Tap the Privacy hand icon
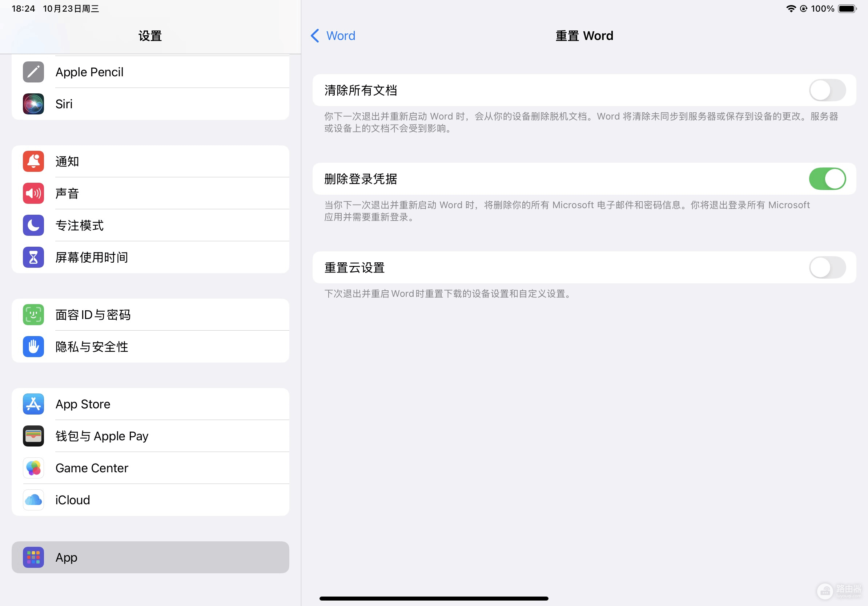 pos(33,347)
